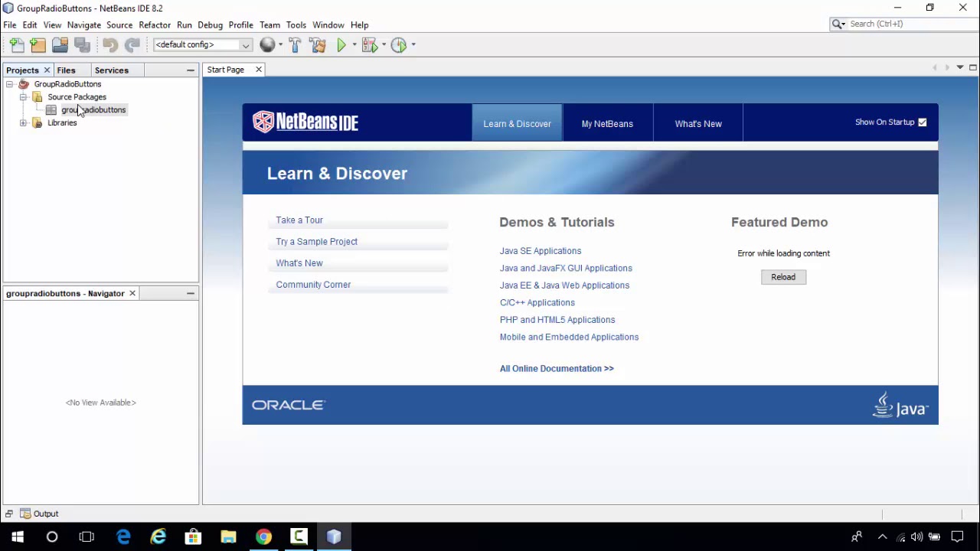The width and height of the screenshot is (980, 551).
Task: Run the project with green play icon
Action: (341, 45)
